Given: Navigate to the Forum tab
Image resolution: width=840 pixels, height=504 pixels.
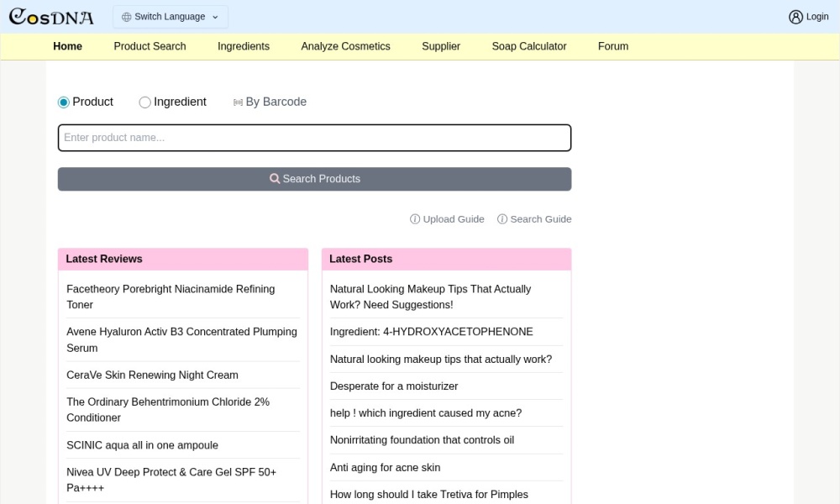Looking at the screenshot, I should click(612, 46).
